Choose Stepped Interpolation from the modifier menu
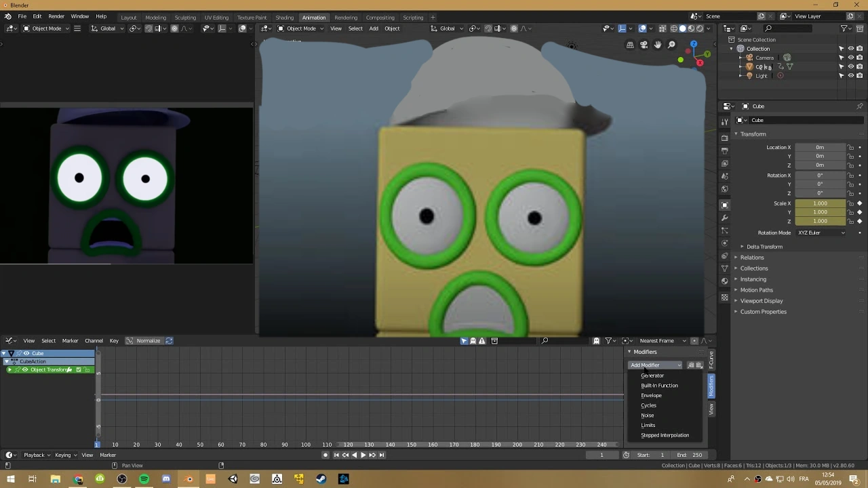This screenshot has width=868, height=488. (665, 435)
